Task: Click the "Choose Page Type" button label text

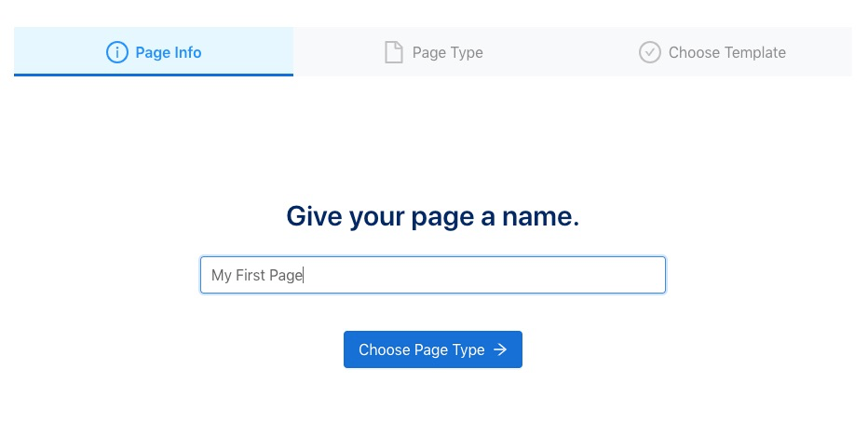Action: [x=422, y=349]
